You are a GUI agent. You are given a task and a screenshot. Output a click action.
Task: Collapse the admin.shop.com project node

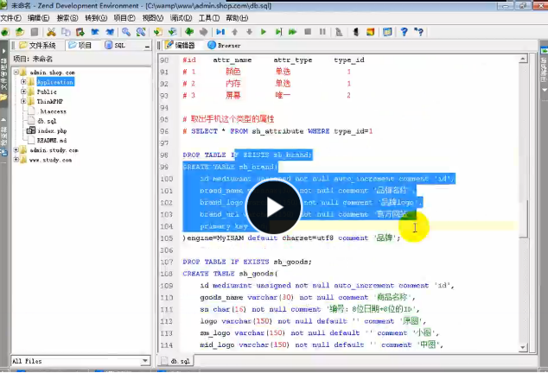(x=16, y=73)
